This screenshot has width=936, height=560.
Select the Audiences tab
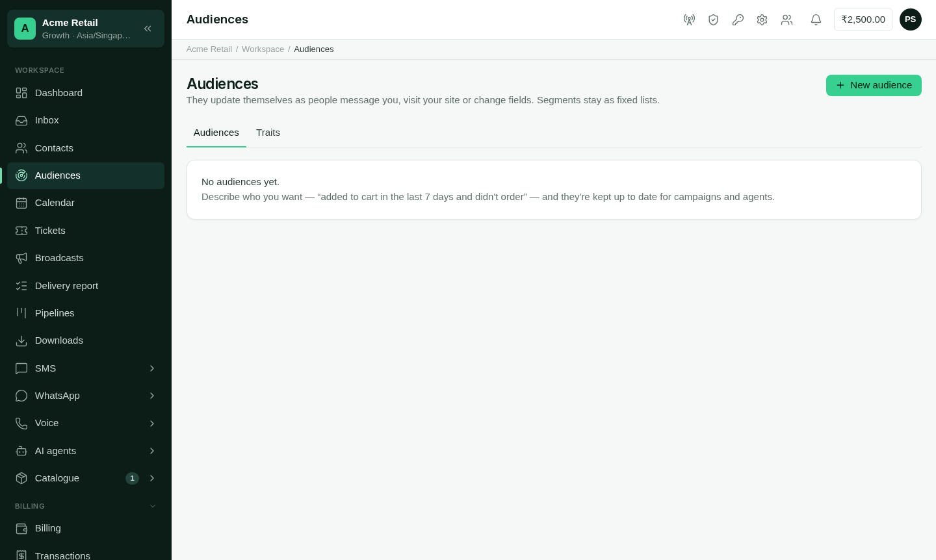tap(216, 133)
